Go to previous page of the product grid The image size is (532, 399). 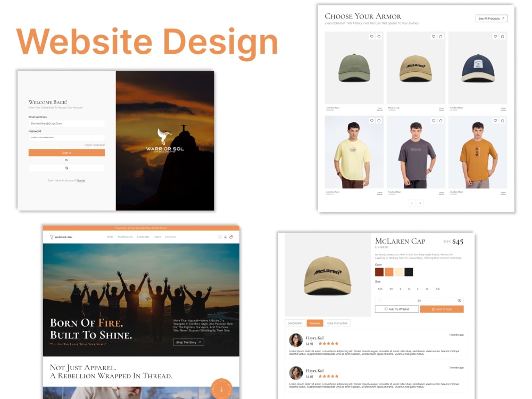click(x=412, y=203)
